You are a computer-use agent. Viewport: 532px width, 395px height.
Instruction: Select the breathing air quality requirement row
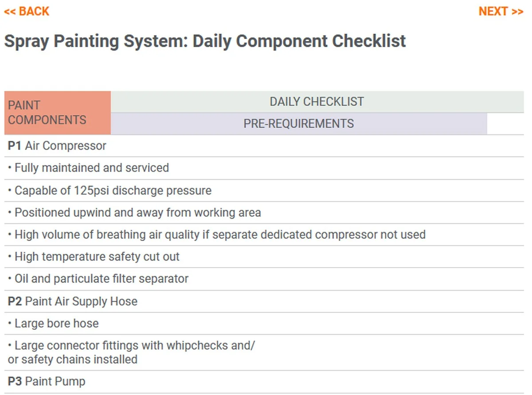click(220, 235)
